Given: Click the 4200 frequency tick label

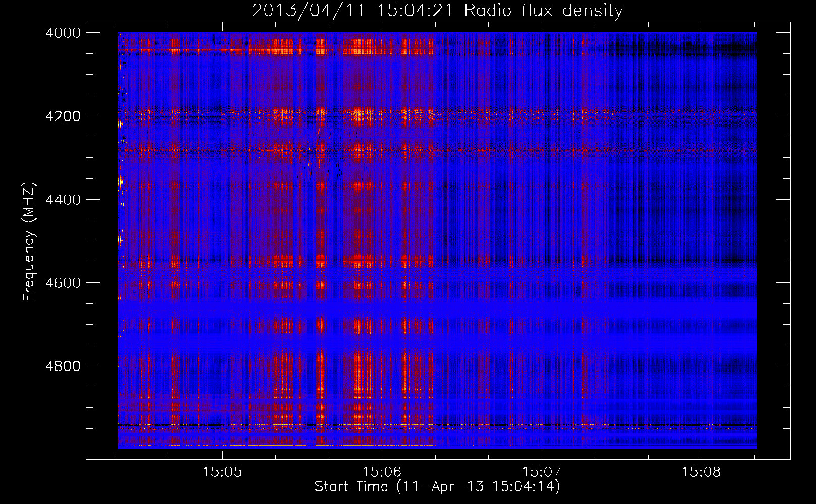Looking at the screenshot, I should [x=63, y=116].
